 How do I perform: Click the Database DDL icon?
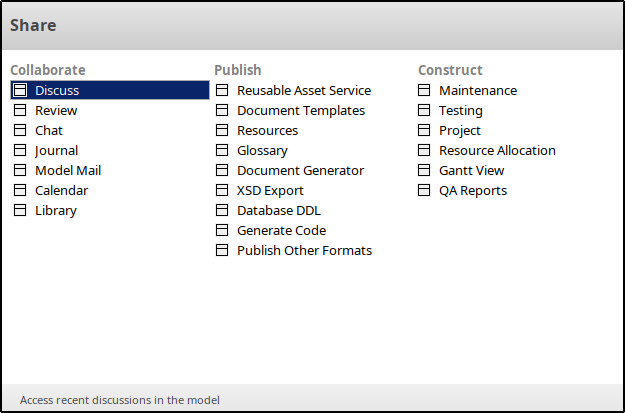pos(222,210)
